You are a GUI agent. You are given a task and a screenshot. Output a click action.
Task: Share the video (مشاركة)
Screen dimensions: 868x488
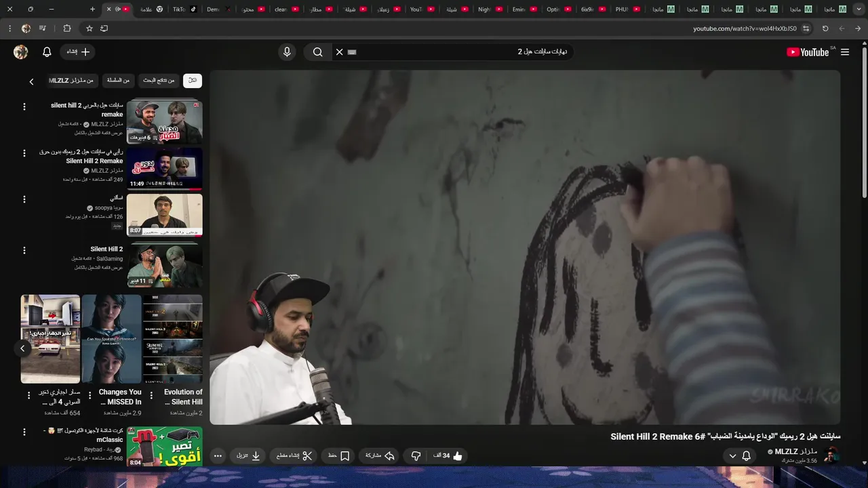coord(380,456)
